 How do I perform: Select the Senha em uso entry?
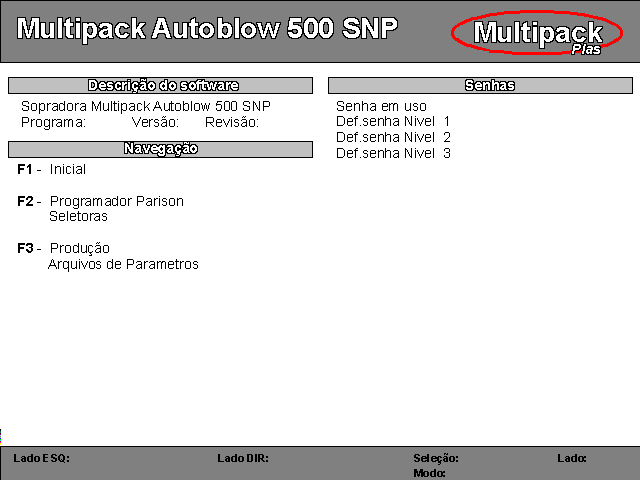[381, 106]
